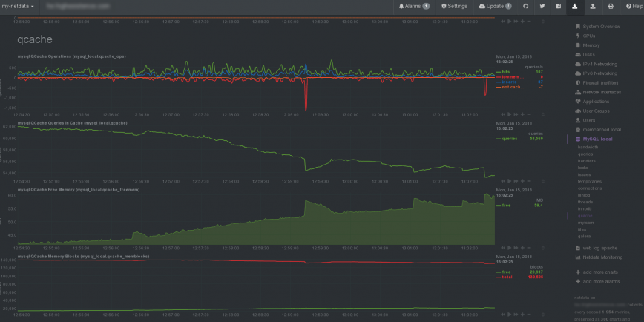Open the Facebook icon link

tap(559, 6)
